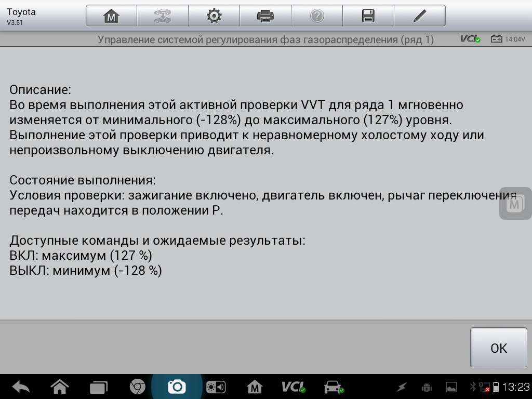Open settings gear in top toolbar
This screenshot has width=532, height=399.
coord(214,16)
